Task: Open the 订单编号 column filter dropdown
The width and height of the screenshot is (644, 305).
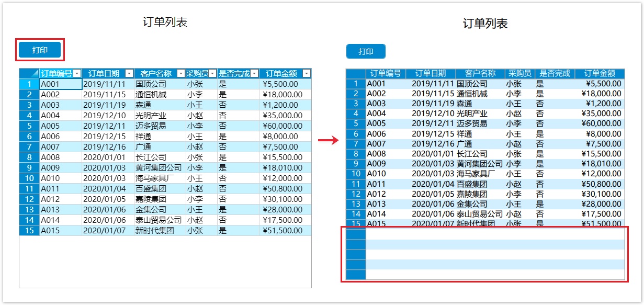Action: [x=77, y=74]
